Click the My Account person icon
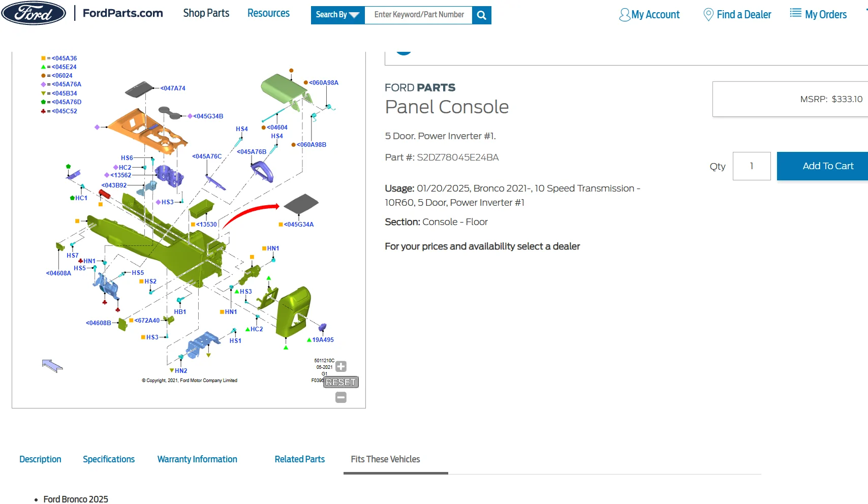 click(624, 15)
